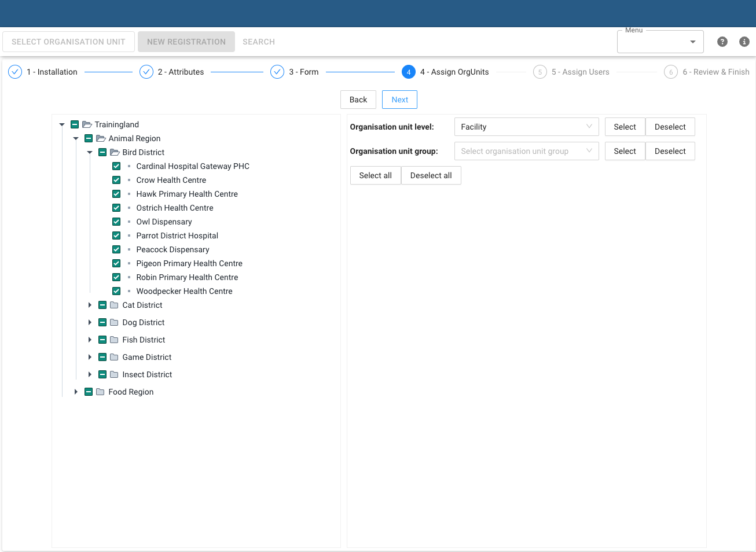Toggle the Animal Region partial checkbox
The image size is (756, 552).
(x=89, y=138)
